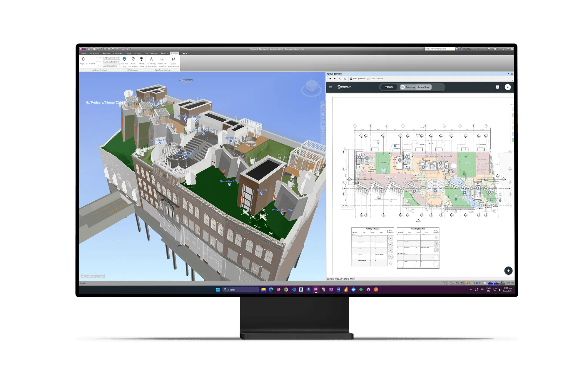Click the TASKS button in RDrive

click(x=389, y=87)
